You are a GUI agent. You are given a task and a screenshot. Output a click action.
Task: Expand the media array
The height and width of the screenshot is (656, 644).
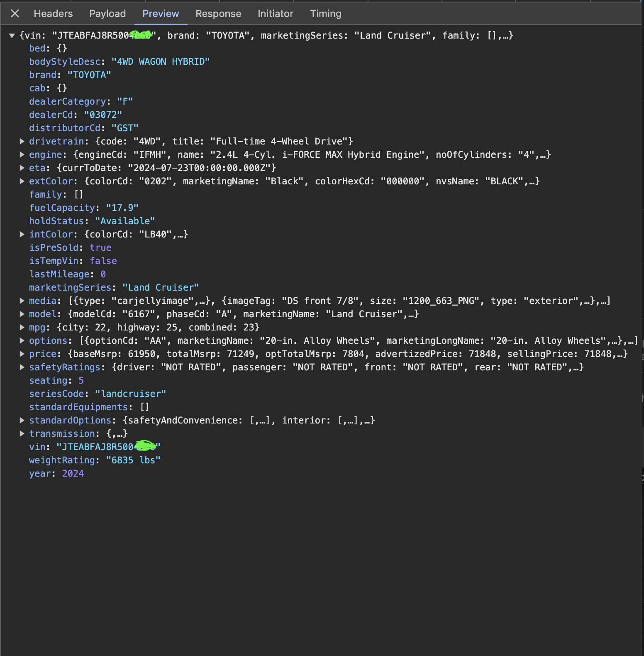[x=22, y=301]
